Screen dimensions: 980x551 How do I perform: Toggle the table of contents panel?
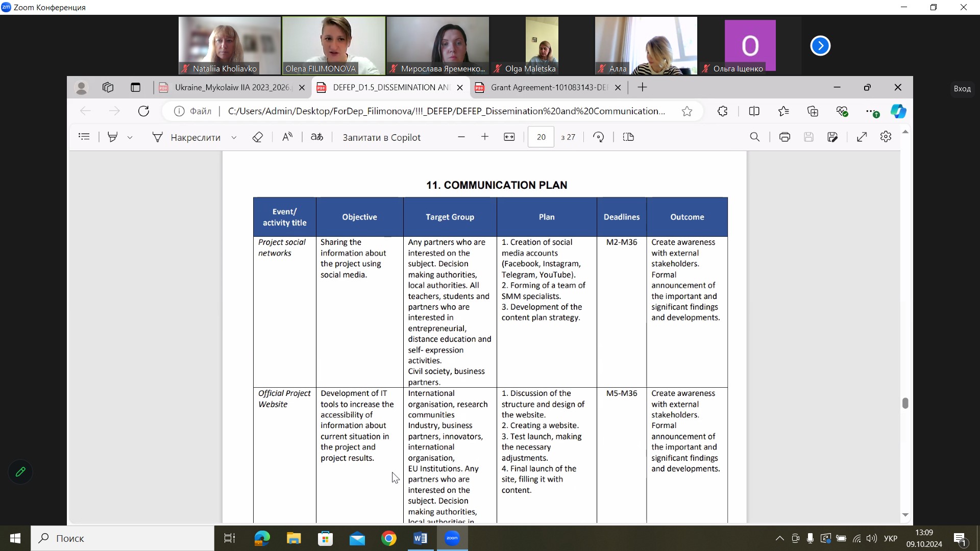[x=84, y=137]
